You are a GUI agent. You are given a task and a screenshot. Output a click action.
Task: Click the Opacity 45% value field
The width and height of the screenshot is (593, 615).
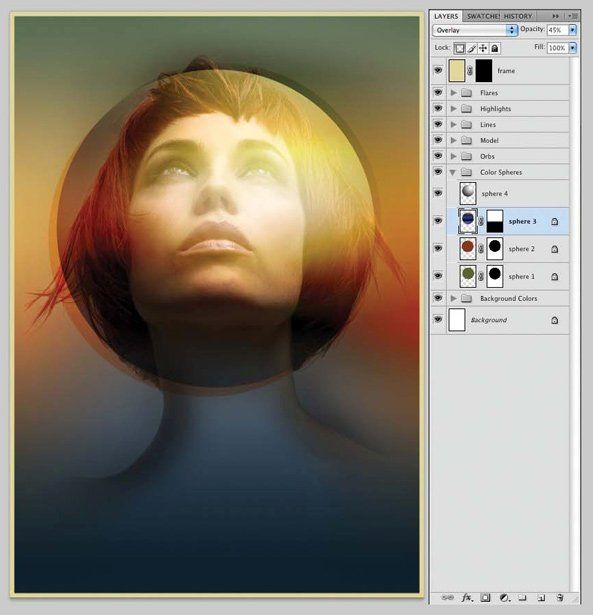pyautogui.click(x=557, y=30)
